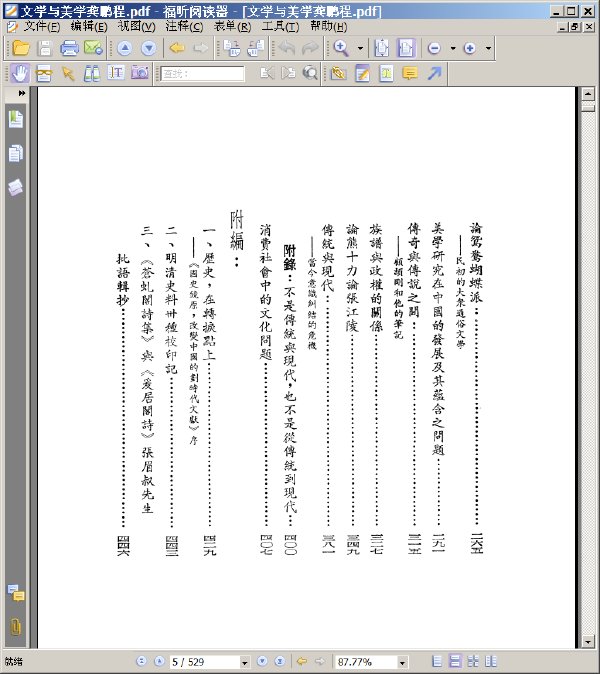This screenshot has height=674, width=600.
Task: Click the Fit Page icon
Action: click(382, 48)
